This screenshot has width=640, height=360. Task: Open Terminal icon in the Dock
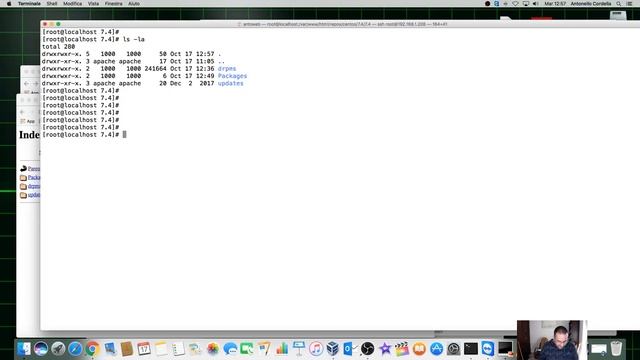click(x=471, y=349)
